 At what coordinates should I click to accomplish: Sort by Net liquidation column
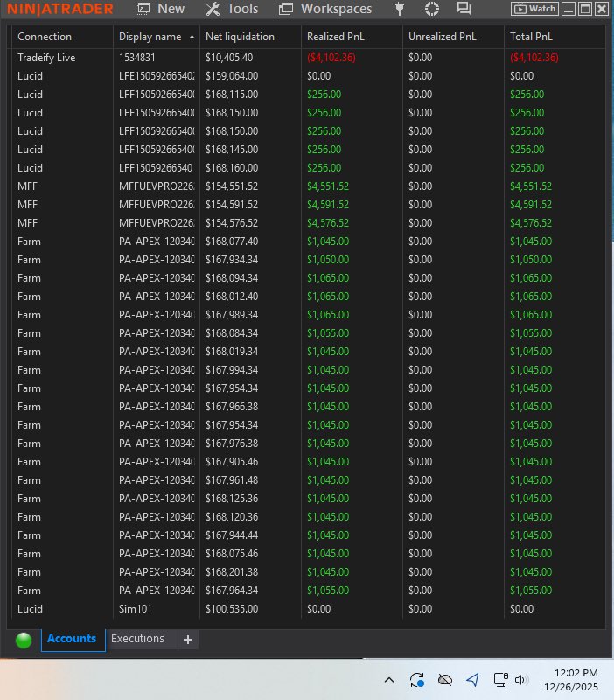coord(240,37)
